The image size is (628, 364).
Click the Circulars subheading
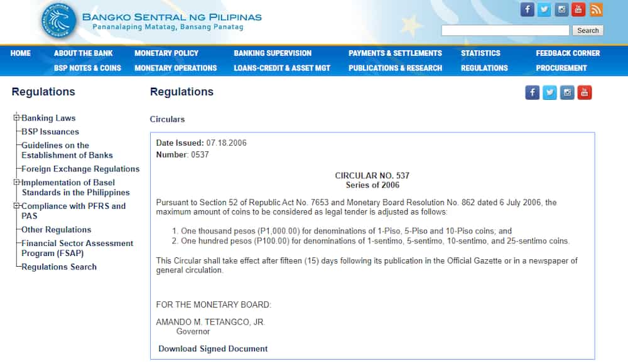(x=167, y=119)
